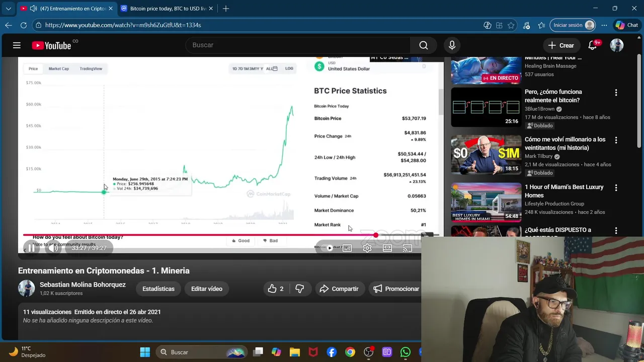Open options for 'Cómo me volví millonario'
This screenshot has height=362, width=644.
pos(616,140)
